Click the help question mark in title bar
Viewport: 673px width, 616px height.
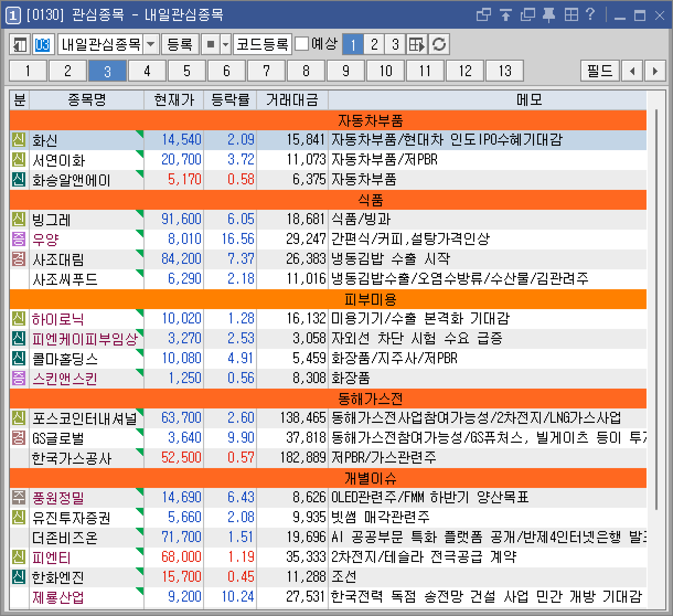click(590, 15)
